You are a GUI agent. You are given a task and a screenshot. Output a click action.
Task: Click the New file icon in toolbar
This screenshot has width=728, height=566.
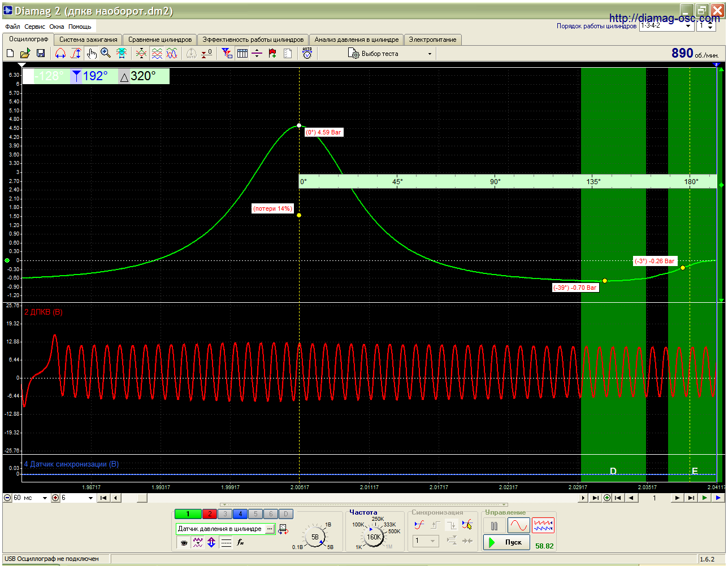10,53
